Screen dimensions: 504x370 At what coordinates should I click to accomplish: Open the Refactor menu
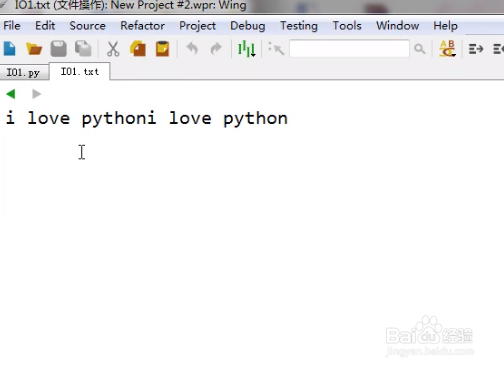[143, 26]
